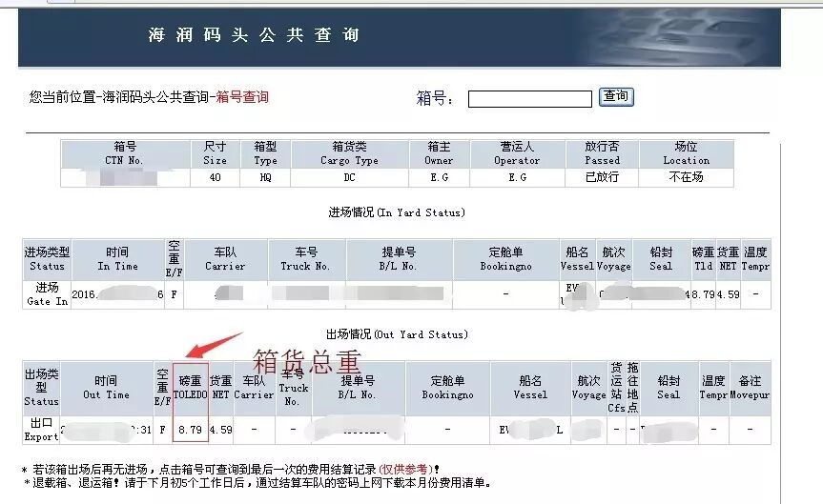Select the 箱号 CTN No. column header
The image size is (823, 504).
(125, 153)
